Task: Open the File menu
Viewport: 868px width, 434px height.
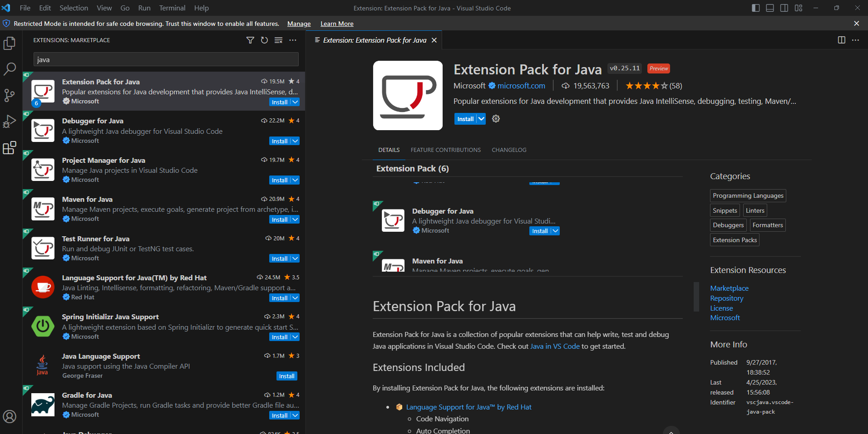Action: coord(25,8)
